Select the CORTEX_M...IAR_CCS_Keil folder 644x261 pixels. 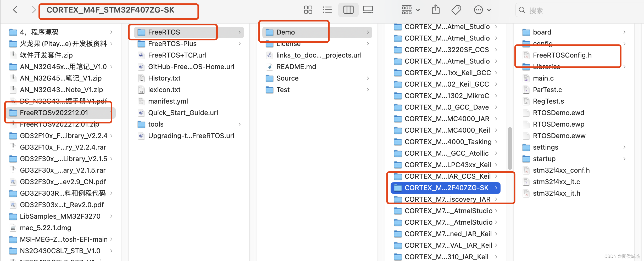pos(446,176)
